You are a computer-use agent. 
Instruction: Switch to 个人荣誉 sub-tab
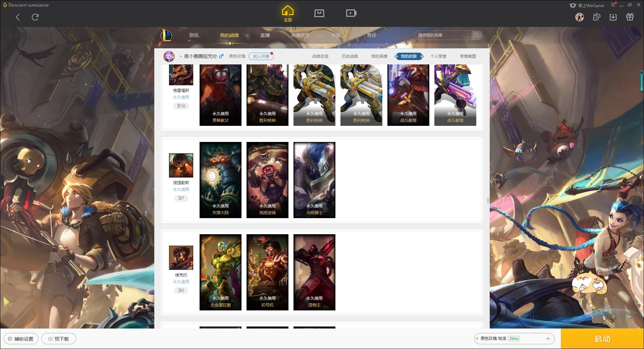coord(438,56)
